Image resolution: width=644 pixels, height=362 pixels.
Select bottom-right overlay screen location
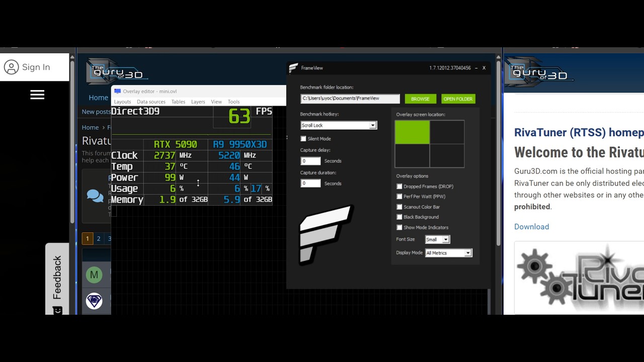pos(447,156)
